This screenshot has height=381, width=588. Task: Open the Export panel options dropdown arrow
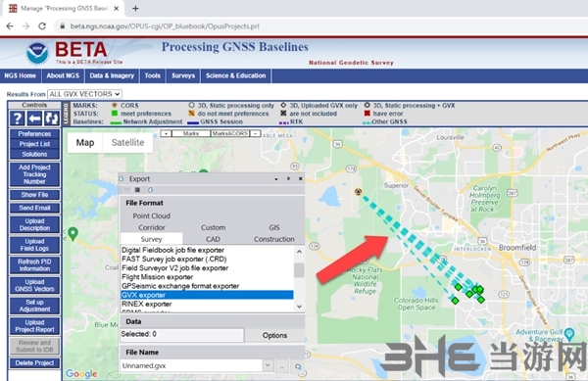tap(276, 179)
